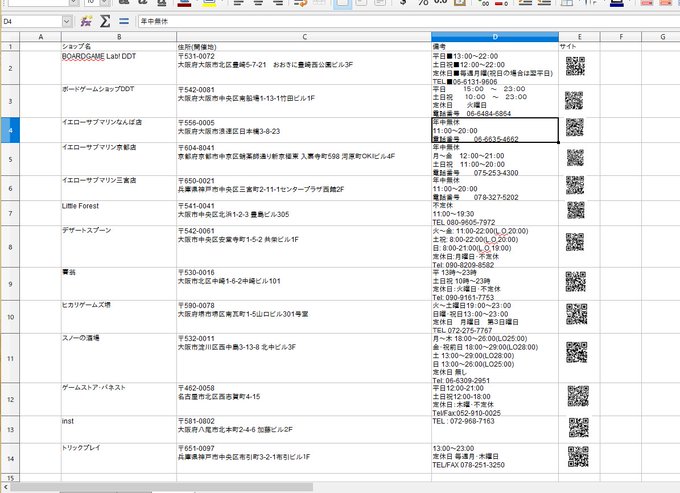680x493 pixels.
Task: Click the scroll-left arrow button
Action: tap(5, 487)
